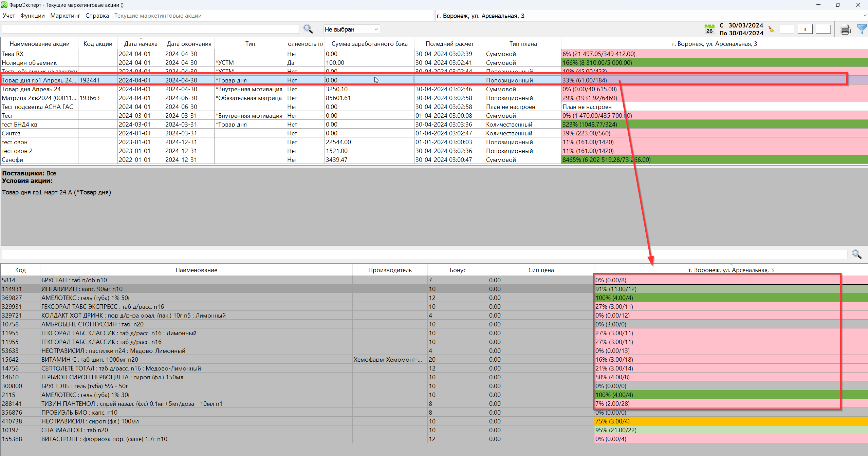Click the printer icon

(845, 30)
